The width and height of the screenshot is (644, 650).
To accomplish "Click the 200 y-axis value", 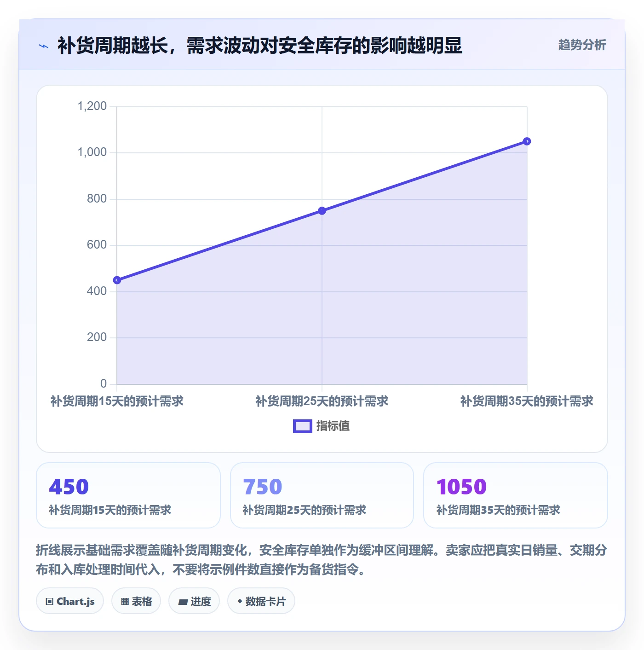I will pos(97,337).
